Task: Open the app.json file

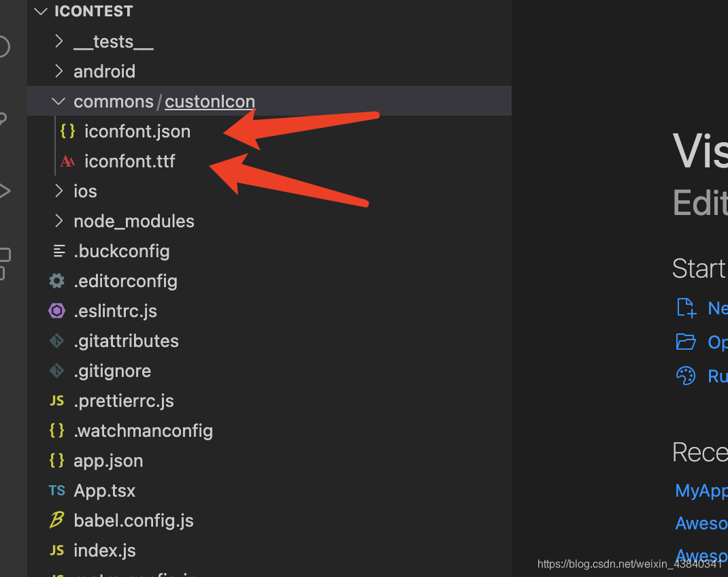Action: click(108, 461)
